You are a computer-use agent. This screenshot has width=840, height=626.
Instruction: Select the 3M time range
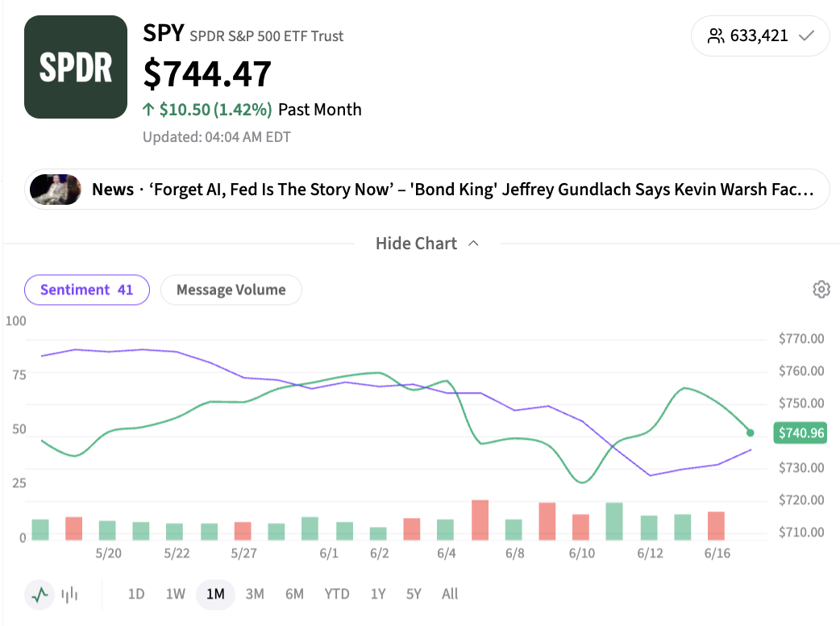point(255,595)
